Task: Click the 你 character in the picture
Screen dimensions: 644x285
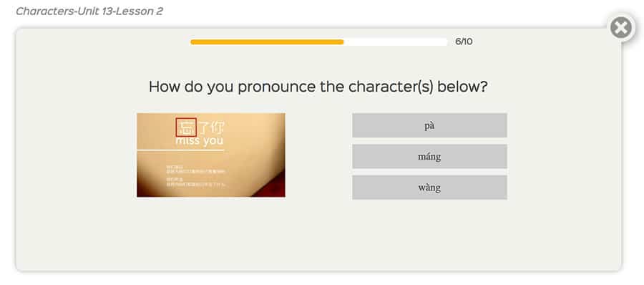Action: (x=217, y=127)
